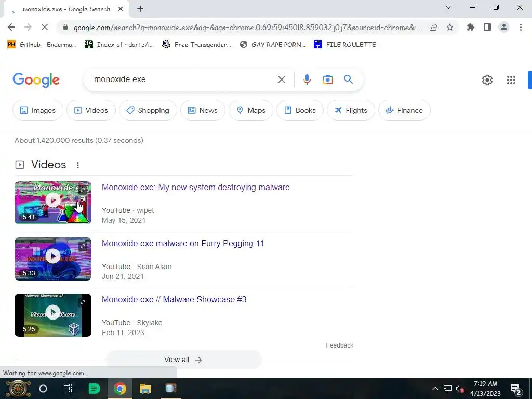The width and height of the screenshot is (532, 399).
Task: Show hidden system tray icons
Action: click(435, 389)
